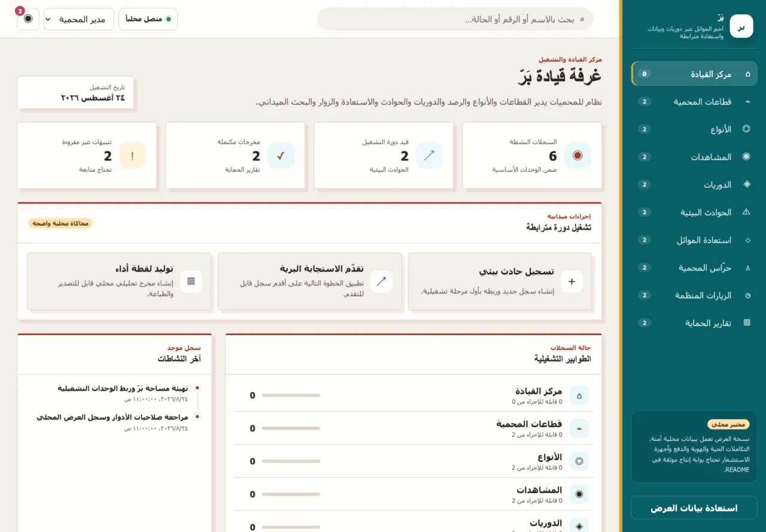This screenshot has height=532, width=766.
Task: Click الدوريات queue row icon
Action: click(x=579, y=527)
